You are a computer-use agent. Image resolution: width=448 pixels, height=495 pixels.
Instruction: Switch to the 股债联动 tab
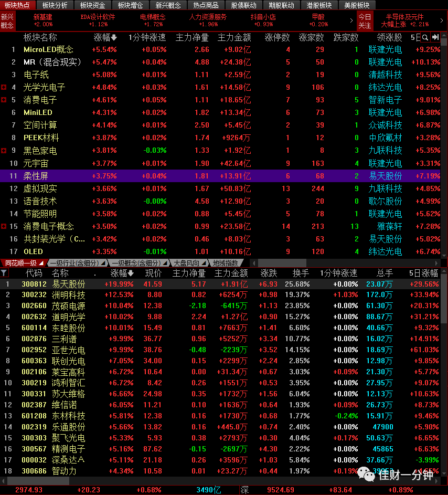(x=243, y=5)
